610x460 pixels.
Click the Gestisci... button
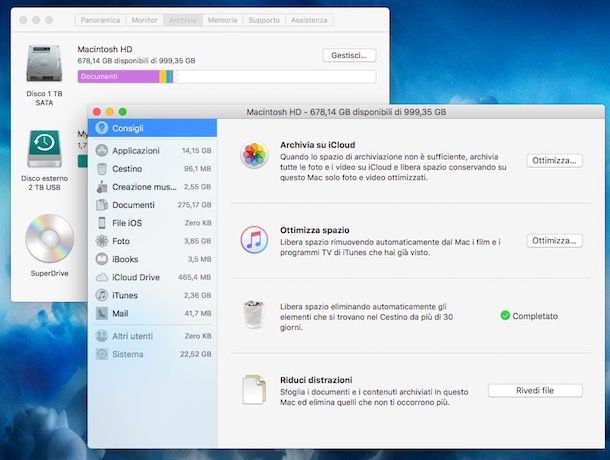(x=349, y=55)
